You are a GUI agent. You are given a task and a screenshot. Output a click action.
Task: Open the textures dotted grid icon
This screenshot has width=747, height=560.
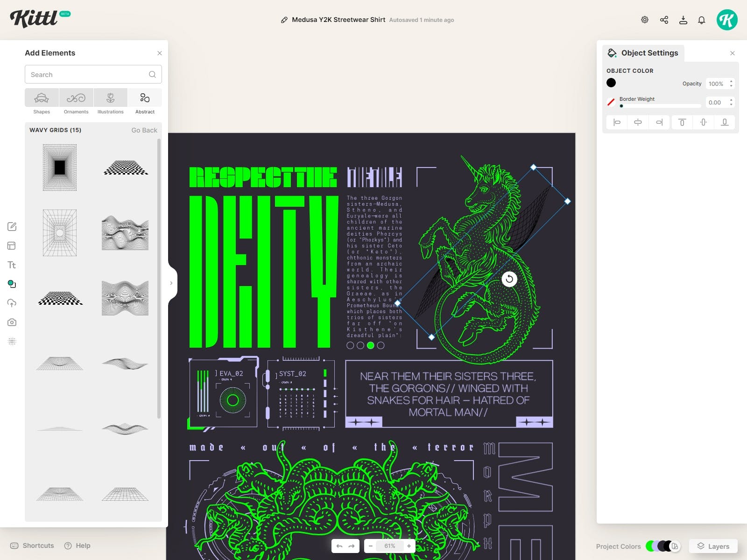(x=12, y=342)
